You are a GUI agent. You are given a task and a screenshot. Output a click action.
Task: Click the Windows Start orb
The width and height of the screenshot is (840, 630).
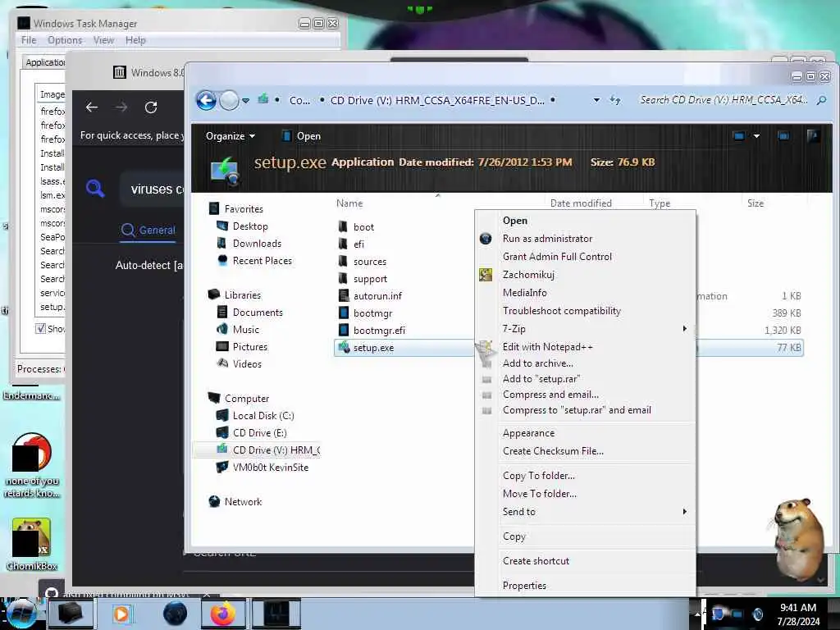20,614
